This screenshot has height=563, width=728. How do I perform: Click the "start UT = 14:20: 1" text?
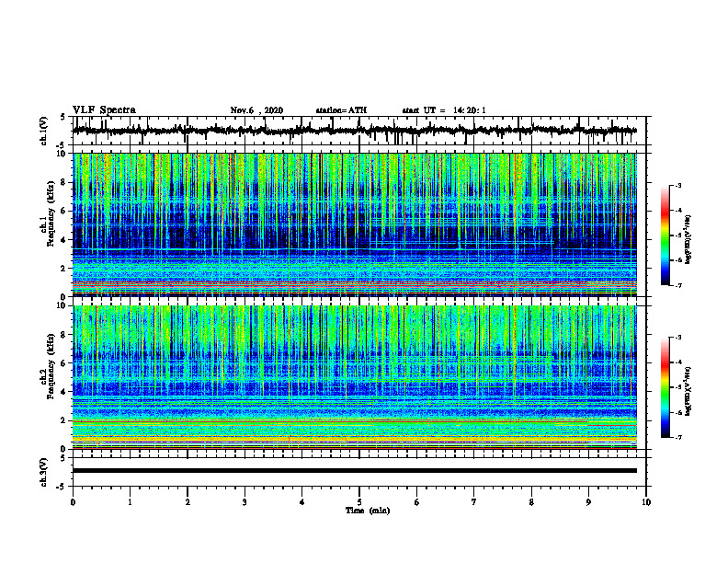[x=444, y=110]
